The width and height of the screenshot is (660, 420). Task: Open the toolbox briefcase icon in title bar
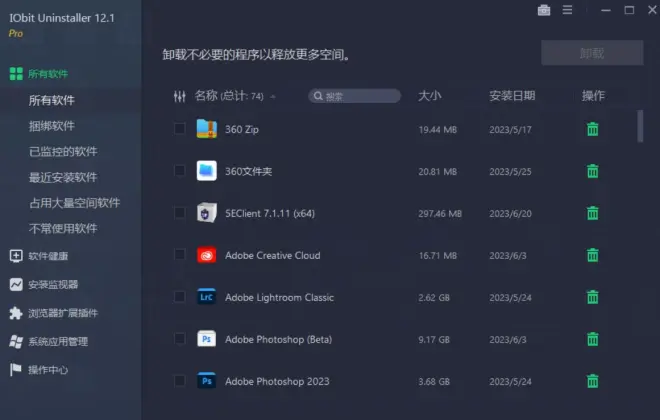point(544,10)
